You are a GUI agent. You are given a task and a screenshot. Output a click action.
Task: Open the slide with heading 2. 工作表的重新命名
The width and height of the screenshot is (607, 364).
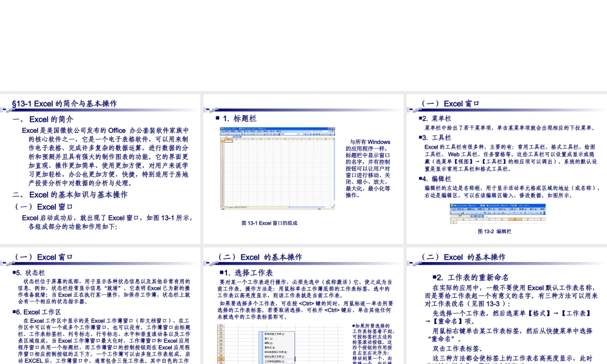[x=507, y=306]
